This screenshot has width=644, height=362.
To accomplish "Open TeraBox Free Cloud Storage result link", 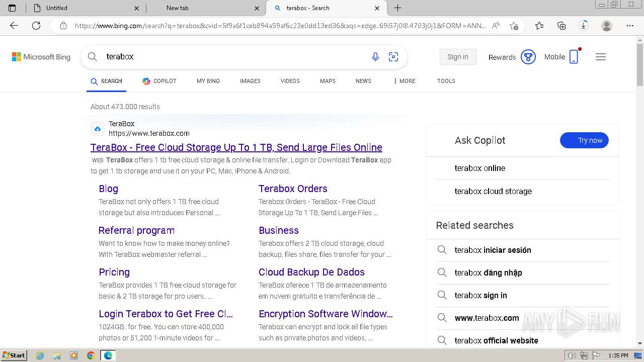I will [236, 147].
